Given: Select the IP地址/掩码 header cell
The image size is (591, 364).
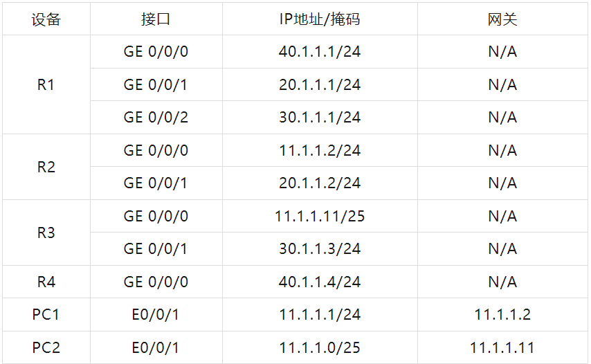Looking at the screenshot, I should (320, 19).
